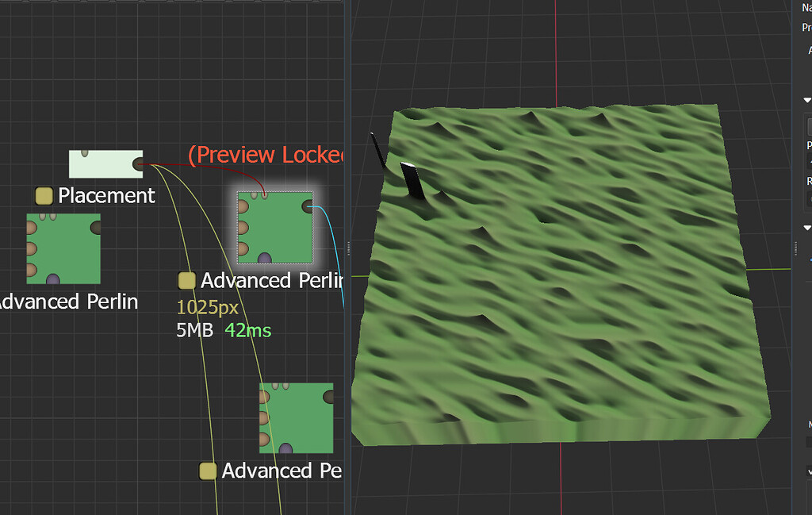This screenshot has width=812, height=515.
Task: Click the output port of the highlighted Advanced Perlin node
Action: tap(308, 206)
